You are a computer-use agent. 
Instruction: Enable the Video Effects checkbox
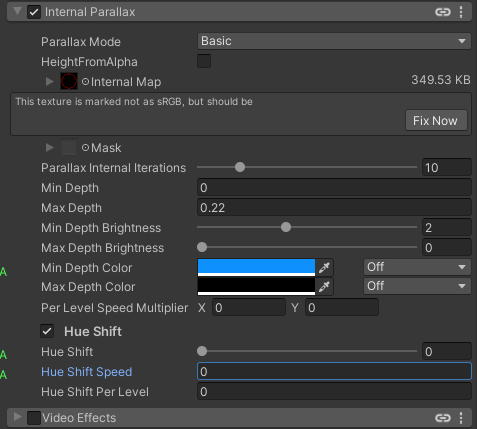coord(34,418)
